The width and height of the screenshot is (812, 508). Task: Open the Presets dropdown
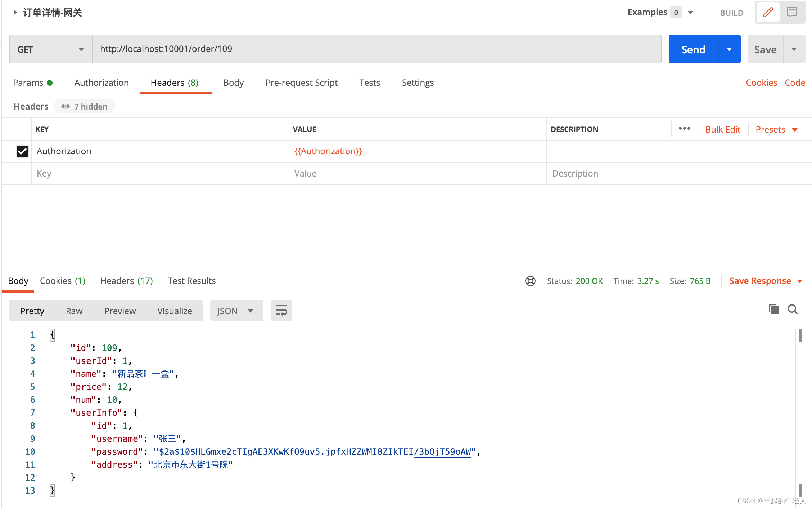776,129
